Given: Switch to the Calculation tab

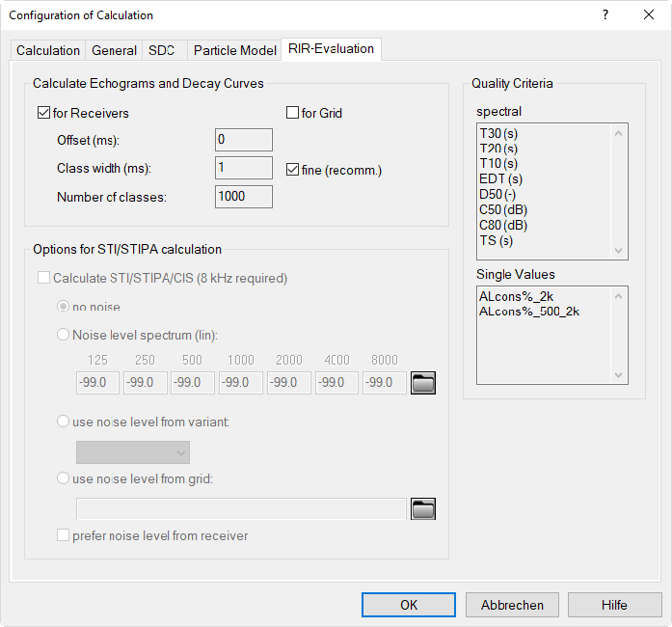Looking at the screenshot, I should tap(48, 50).
